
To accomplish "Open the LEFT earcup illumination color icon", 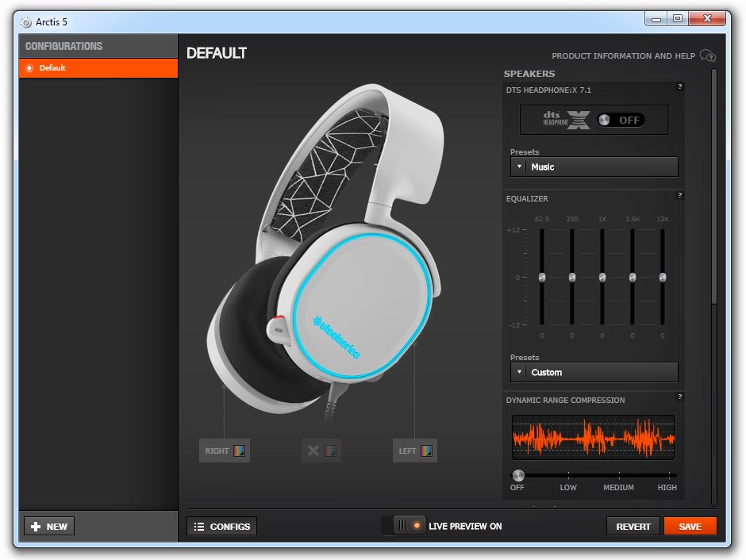I will pos(426,451).
